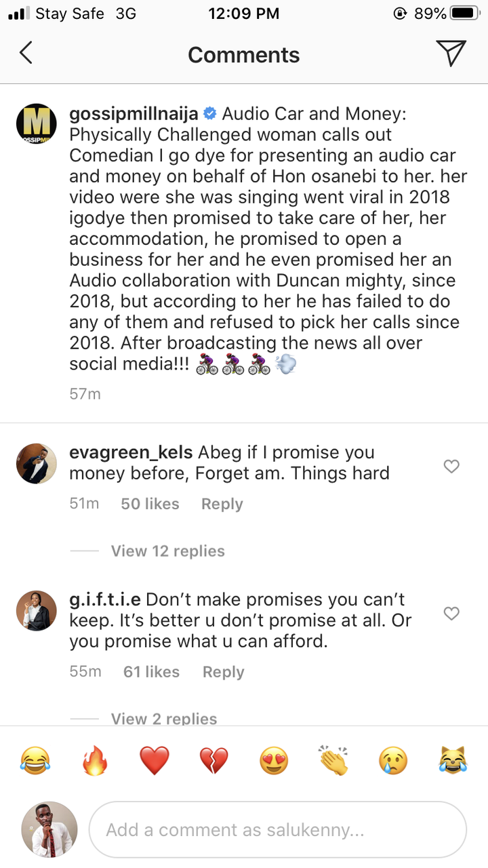Tap the back arrow icon
Image resolution: width=488 pixels, height=868 pixels.
pyautogui.click(x=26, y=53)
